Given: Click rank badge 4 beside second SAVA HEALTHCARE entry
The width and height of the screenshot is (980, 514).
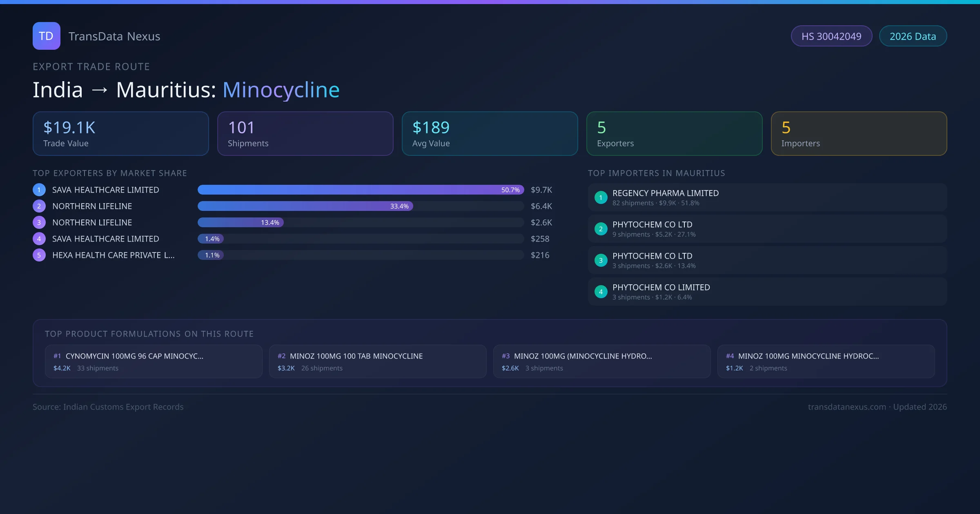Looking at the screenshot, I should [39, 239].
